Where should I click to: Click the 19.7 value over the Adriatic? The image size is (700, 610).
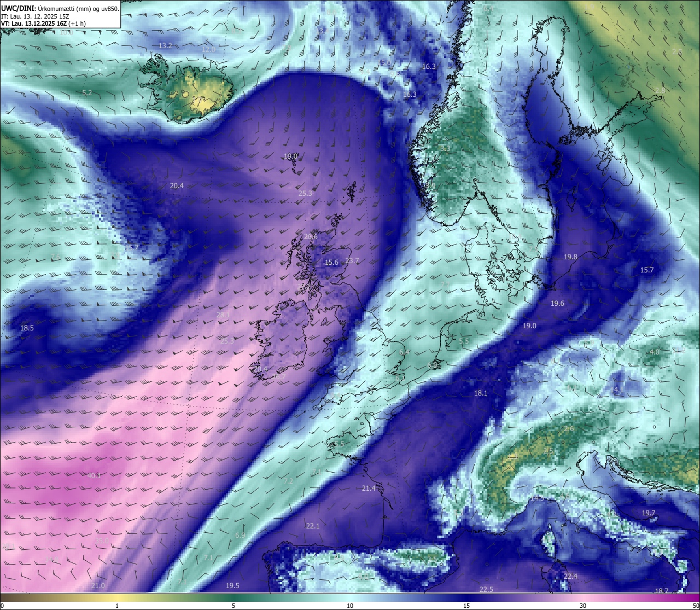coord(648,513)
